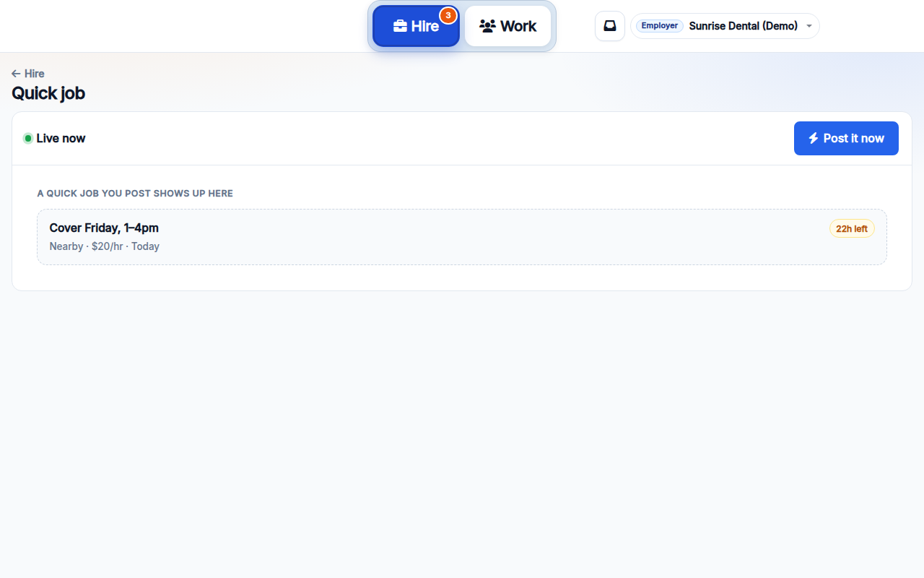Viewport: 924px width, 578px height.
Task: Go back via the Hire link
Action: 28,74
